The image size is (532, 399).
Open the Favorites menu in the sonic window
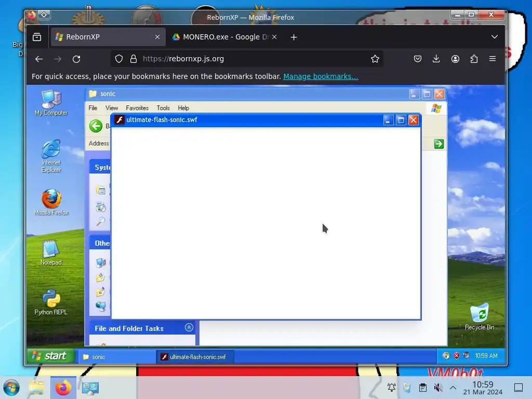coord(137,108)
